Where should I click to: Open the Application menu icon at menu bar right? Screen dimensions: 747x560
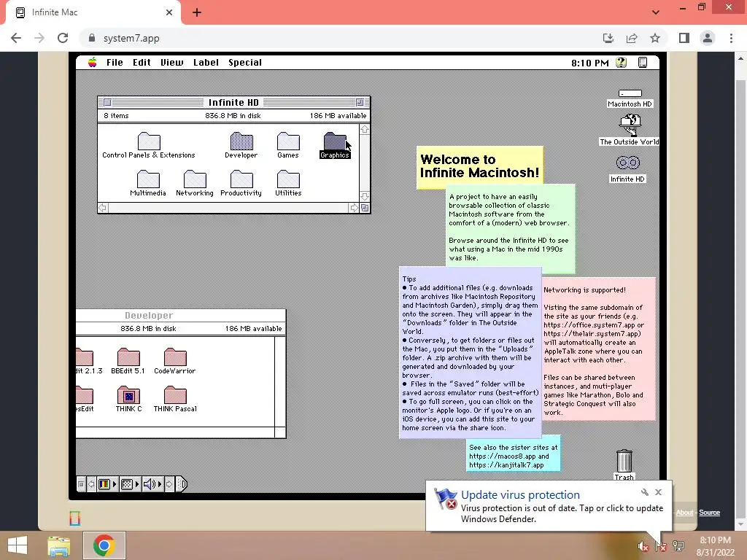(x=643, y=63)
